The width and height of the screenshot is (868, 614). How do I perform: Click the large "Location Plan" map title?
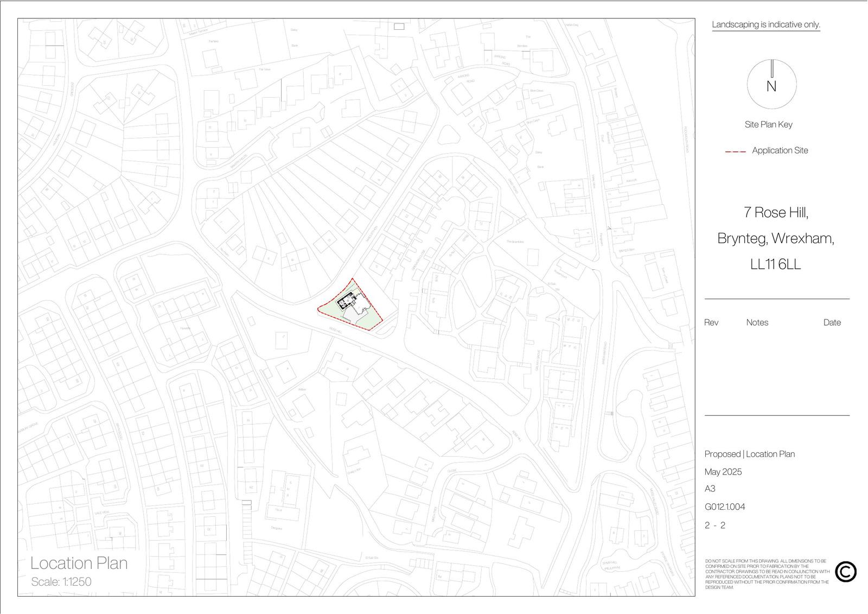[x=79, y=563]
